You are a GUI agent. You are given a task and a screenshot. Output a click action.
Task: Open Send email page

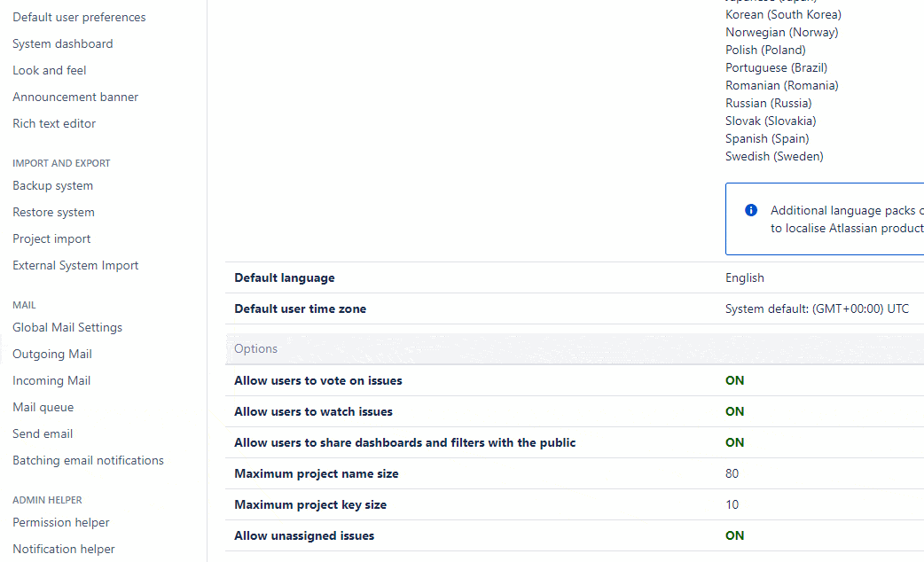pos(43,433)
